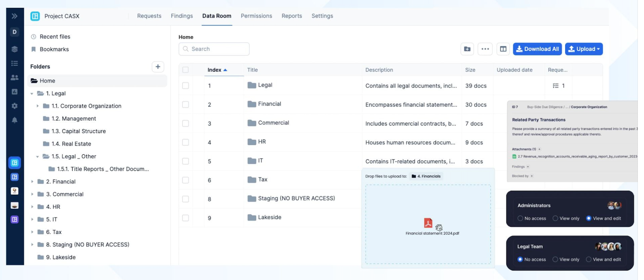Open Recent files in the sidebar
The image size is (644, 280).
point(55,37)
